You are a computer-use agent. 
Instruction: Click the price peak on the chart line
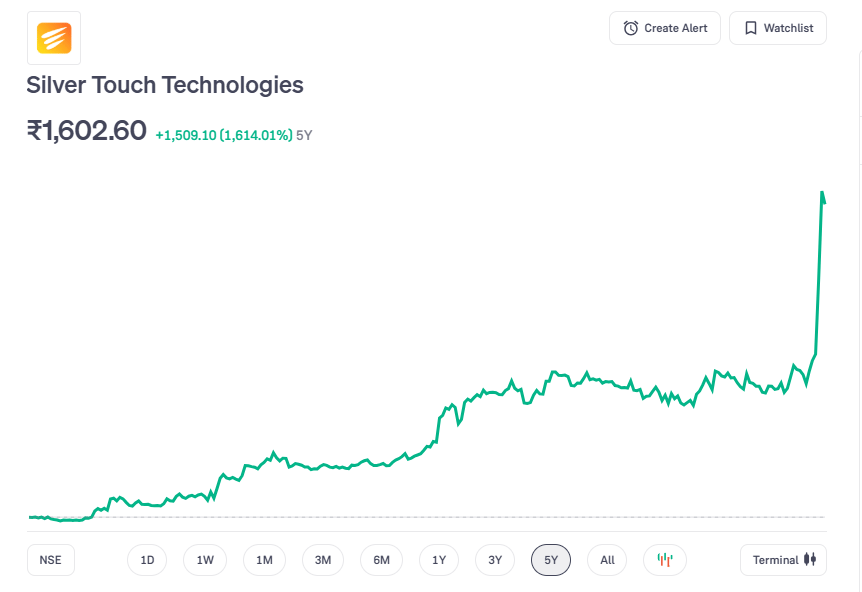pos(822,192)
